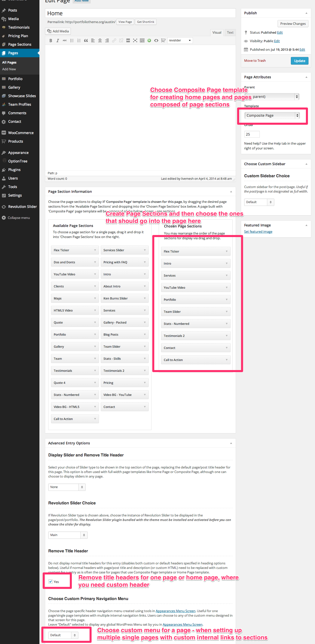315x644 pixels.
Task: Click the Add New submenu under Pages
Action: click(9, 69)
